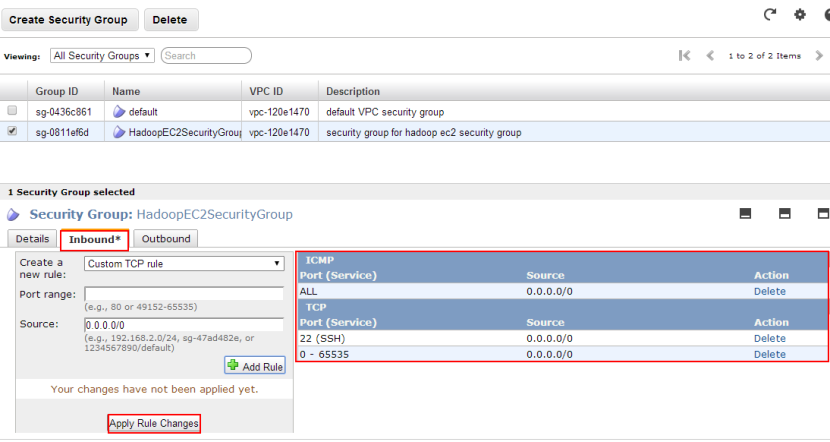Click the 22 (SSH) port cell
The height and width of the screenshot is (442, 830).
(x=322, y=338)
